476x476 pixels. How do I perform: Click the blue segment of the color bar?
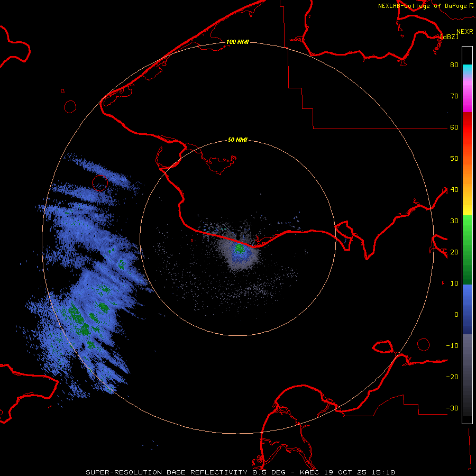coord(467,309)
